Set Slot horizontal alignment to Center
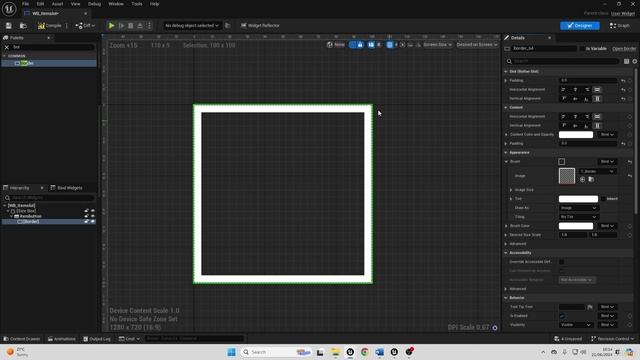Screen dimensions: 640x360 point(575,90)
